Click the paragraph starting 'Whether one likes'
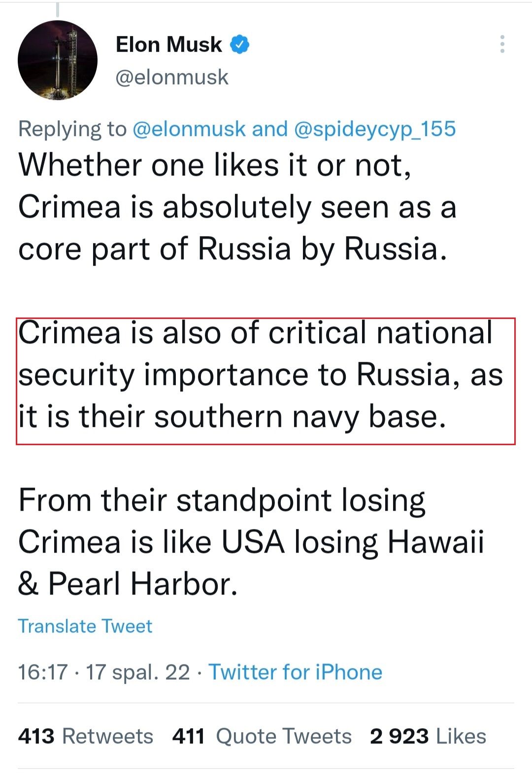Viewport: 532px width, 774px height. (x=236, y=207)
